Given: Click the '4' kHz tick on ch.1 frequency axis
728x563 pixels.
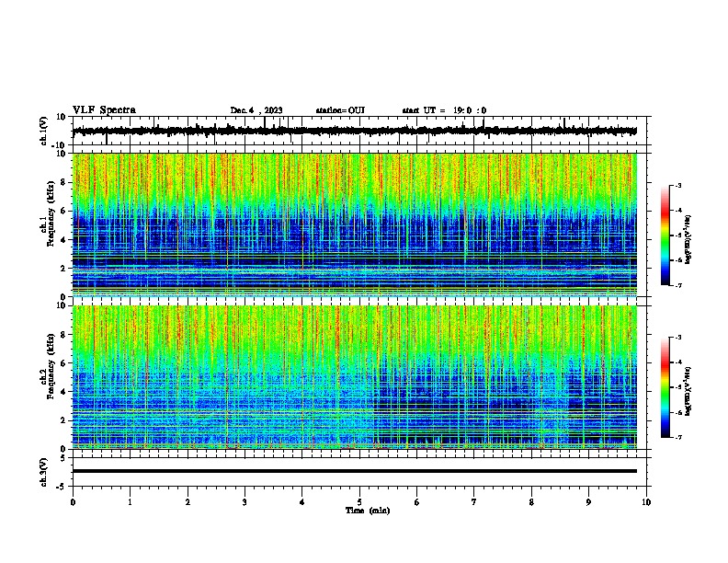Looking at the screenshot, I should click(63, 240).
